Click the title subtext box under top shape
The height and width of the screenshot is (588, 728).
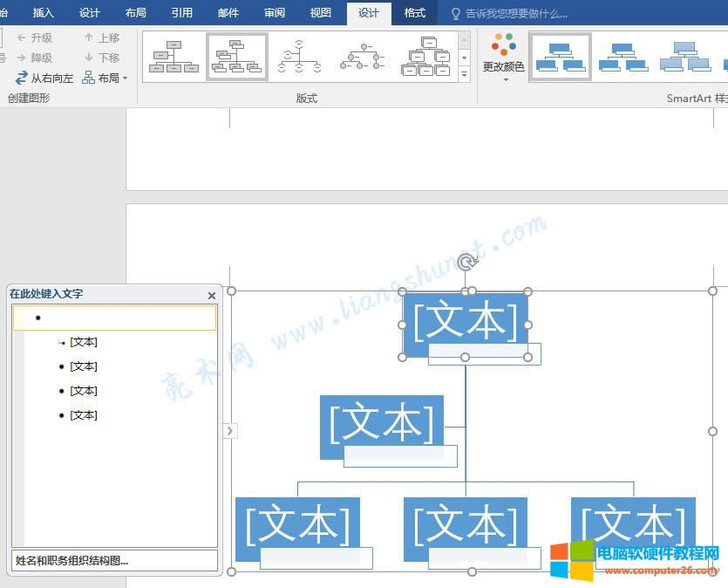pos(484,354)
